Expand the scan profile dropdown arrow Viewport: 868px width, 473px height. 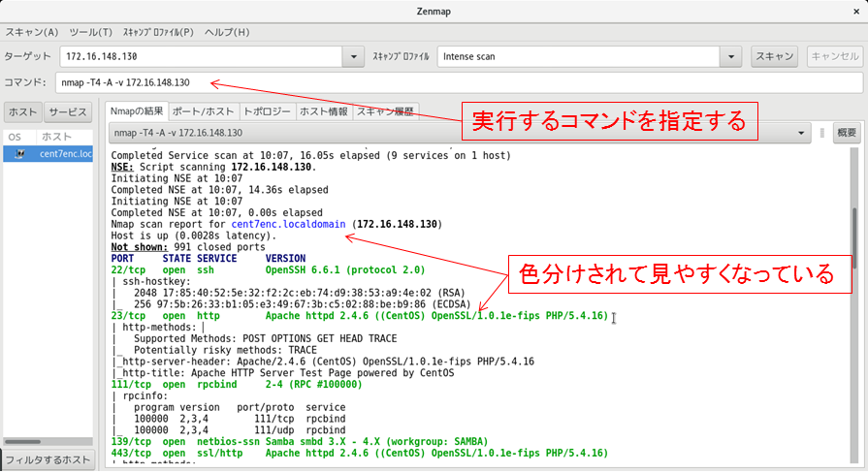[x=730, y=56]
